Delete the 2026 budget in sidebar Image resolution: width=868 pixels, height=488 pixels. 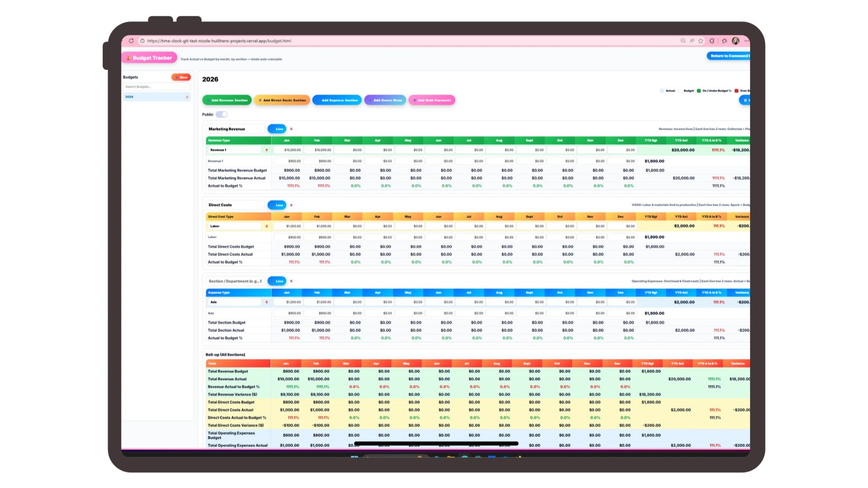[187, 97]
